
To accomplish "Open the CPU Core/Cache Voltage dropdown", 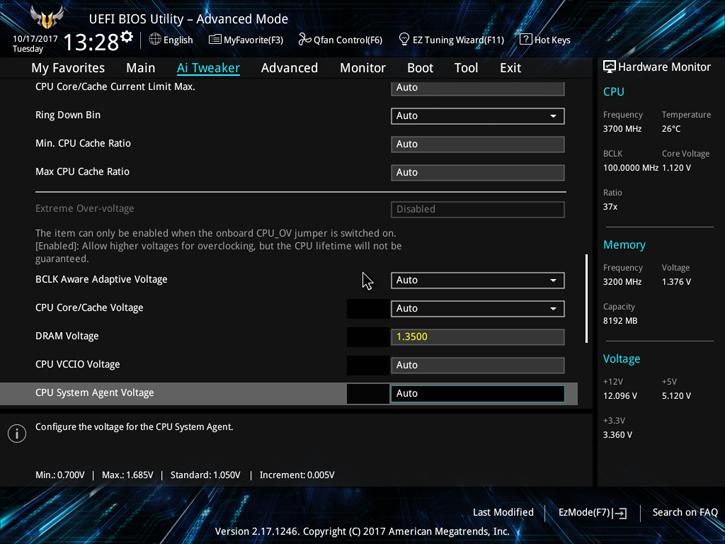I will 477,308.
